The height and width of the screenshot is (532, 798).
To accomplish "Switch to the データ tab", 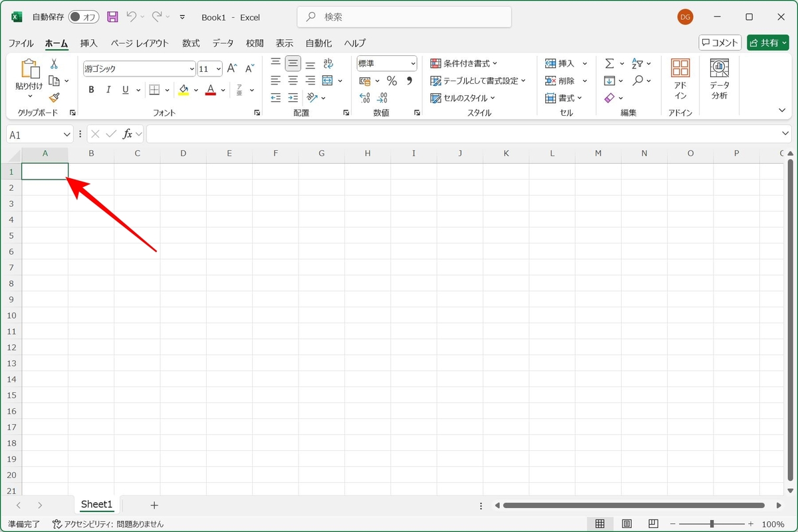I will pyautogui.click(x=223, y=43).
